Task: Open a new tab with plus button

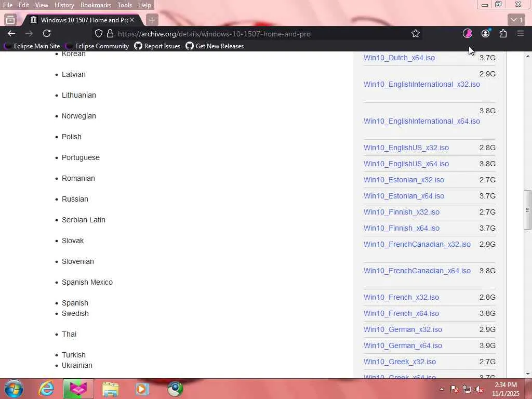Action: 152,20
